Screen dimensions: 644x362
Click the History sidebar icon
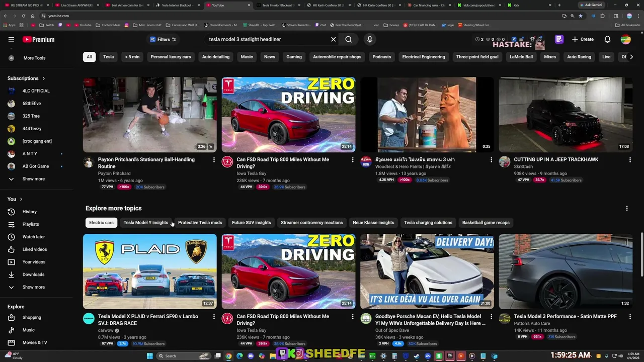(x=11, y=212)
